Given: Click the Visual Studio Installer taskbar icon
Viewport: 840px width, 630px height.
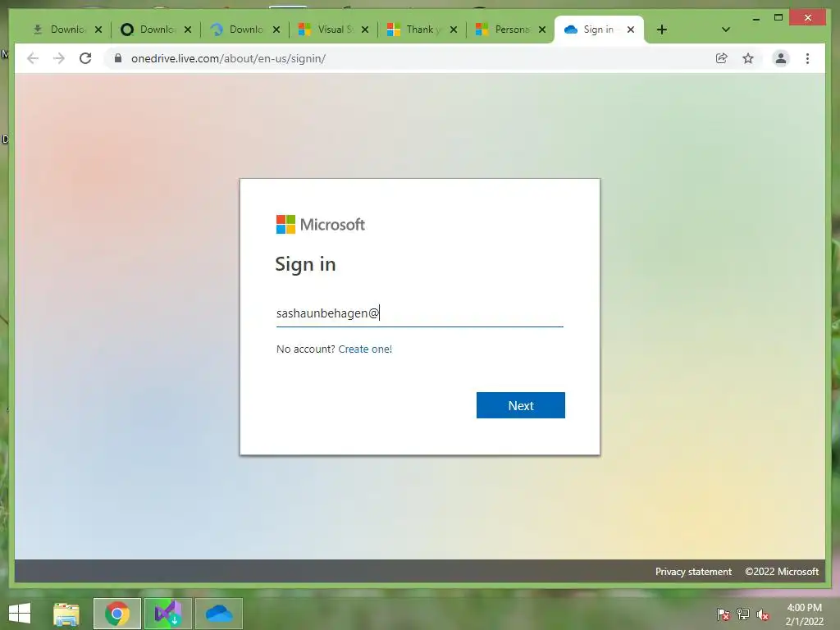Looking at the screenshot, I should click(167, 614).
